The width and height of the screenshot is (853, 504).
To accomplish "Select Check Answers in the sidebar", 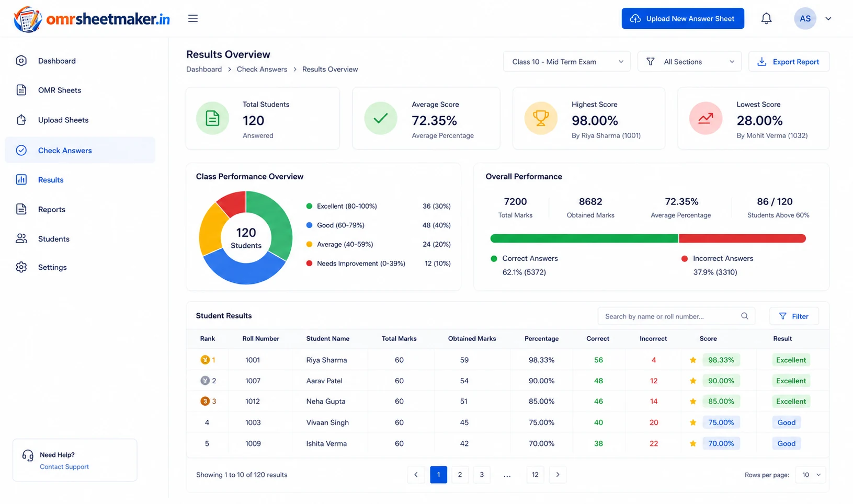I will (80, 151).
